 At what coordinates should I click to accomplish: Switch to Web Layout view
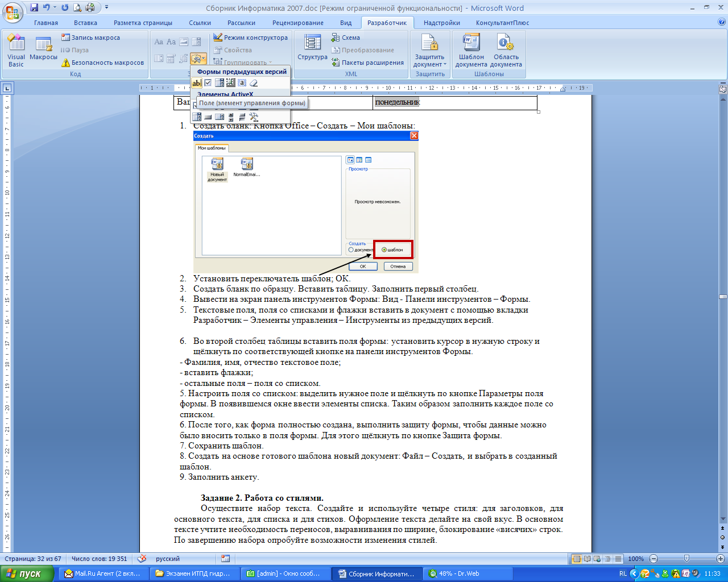(x=597, y=559)
